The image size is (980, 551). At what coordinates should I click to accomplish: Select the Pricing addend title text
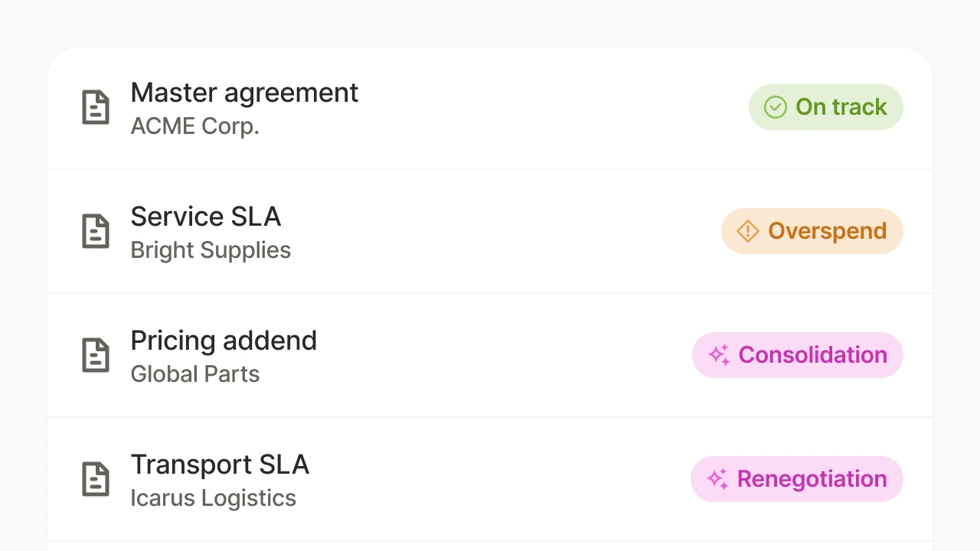[x=224, y=341]
